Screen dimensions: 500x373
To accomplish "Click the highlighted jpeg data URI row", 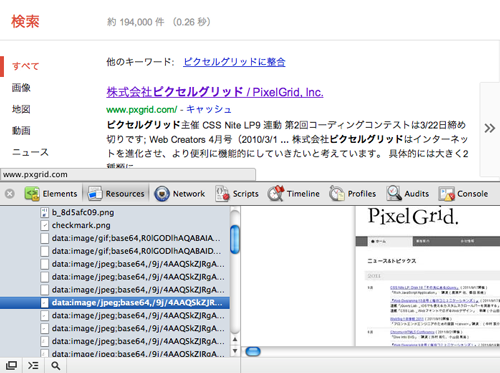I will tap(115, 303).
